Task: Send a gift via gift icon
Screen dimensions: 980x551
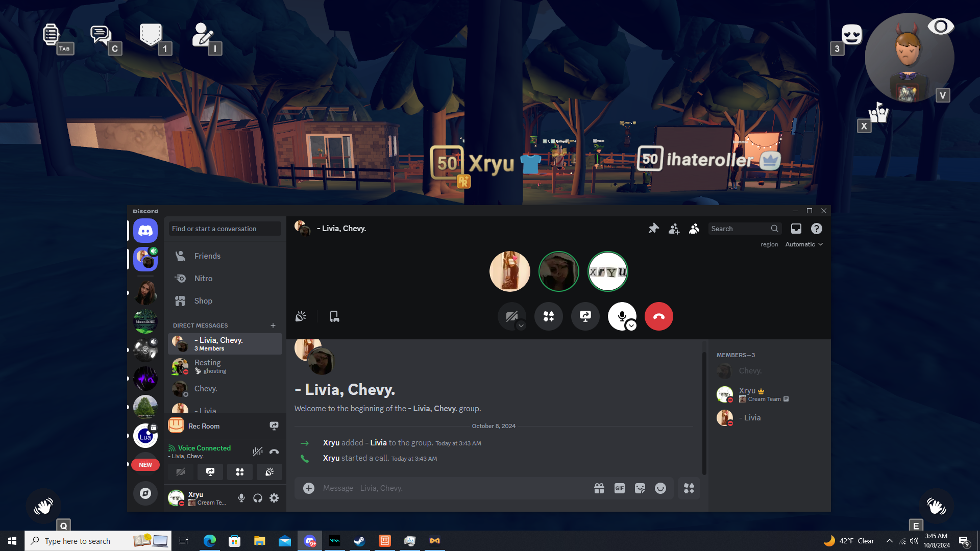Action: (599, 488)
